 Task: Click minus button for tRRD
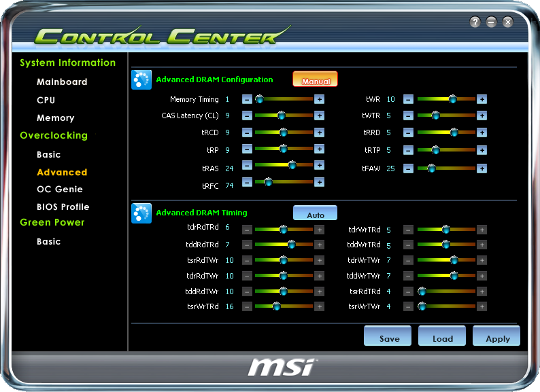pyautogui.click(x=408, y=132)
